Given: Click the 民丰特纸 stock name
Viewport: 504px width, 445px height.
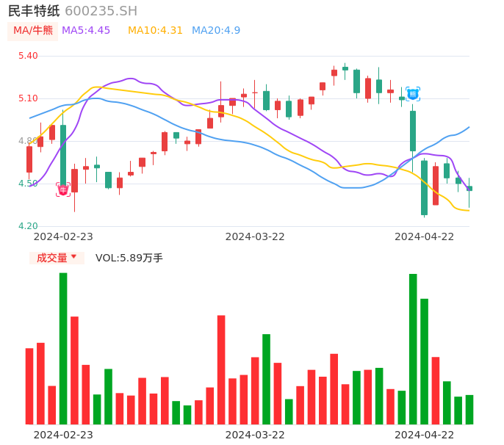Looking at the screenshot, I should click(x=34, y=11).
